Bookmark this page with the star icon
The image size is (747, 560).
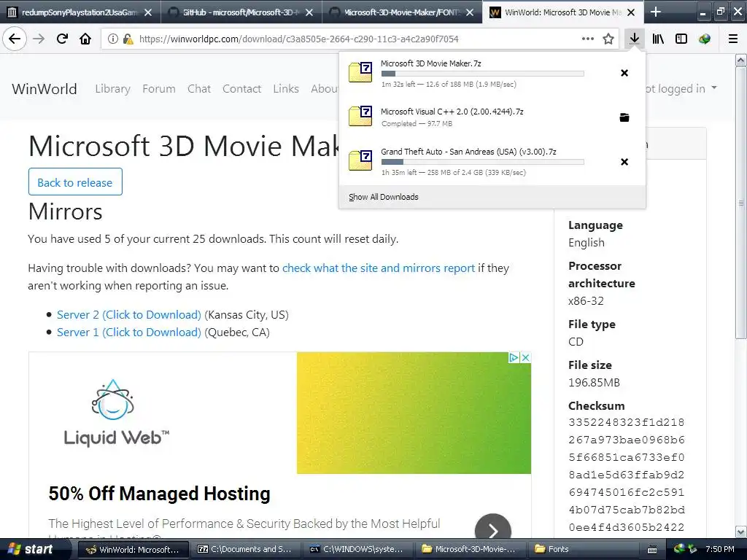click(608, 39)
